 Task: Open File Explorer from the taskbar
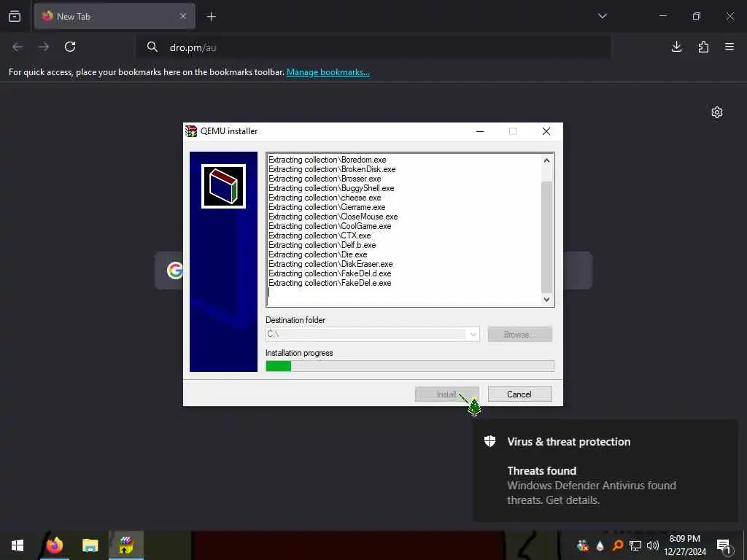point(90,545)
